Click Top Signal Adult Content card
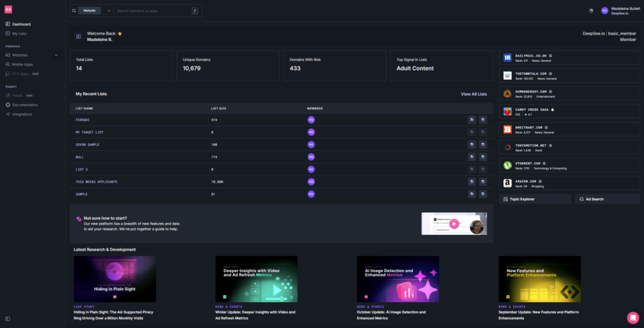The height and width of the screenshot is (328, 644). pyautogui.click(x=441, y=65)
